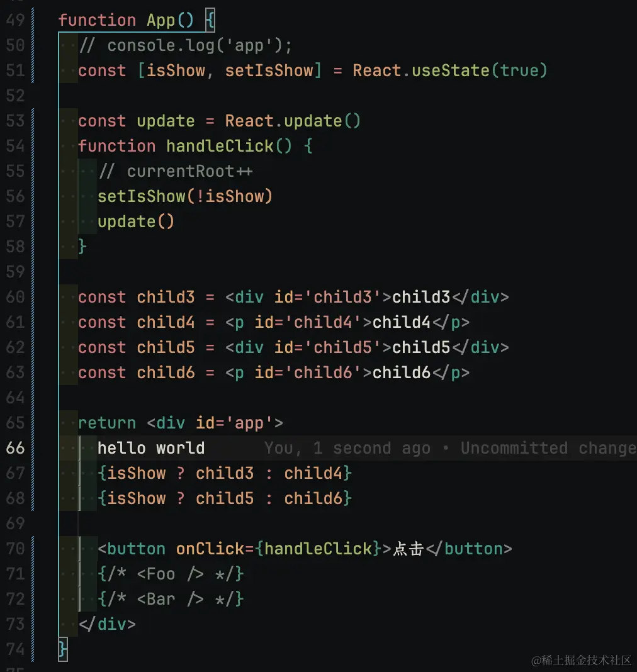Click the 'setIsShow' identifier on line 51
The image size is (637, 672).
269,70
